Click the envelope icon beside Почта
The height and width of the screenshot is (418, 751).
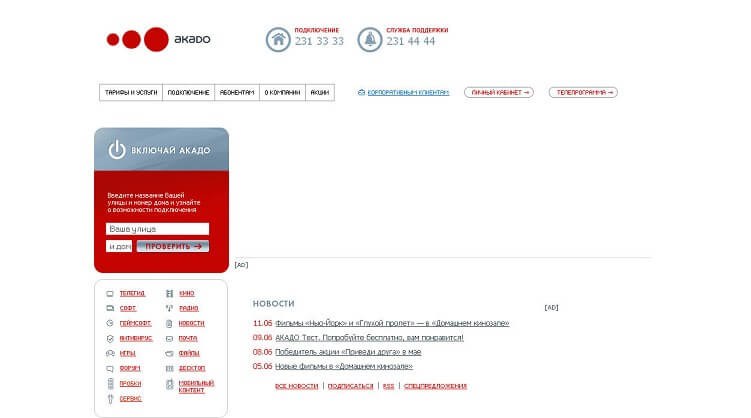169,339
